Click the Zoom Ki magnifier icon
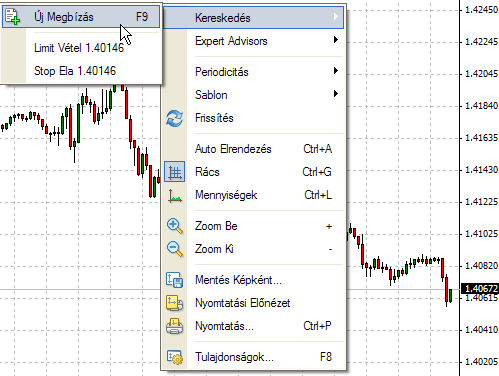 (174, 249)
